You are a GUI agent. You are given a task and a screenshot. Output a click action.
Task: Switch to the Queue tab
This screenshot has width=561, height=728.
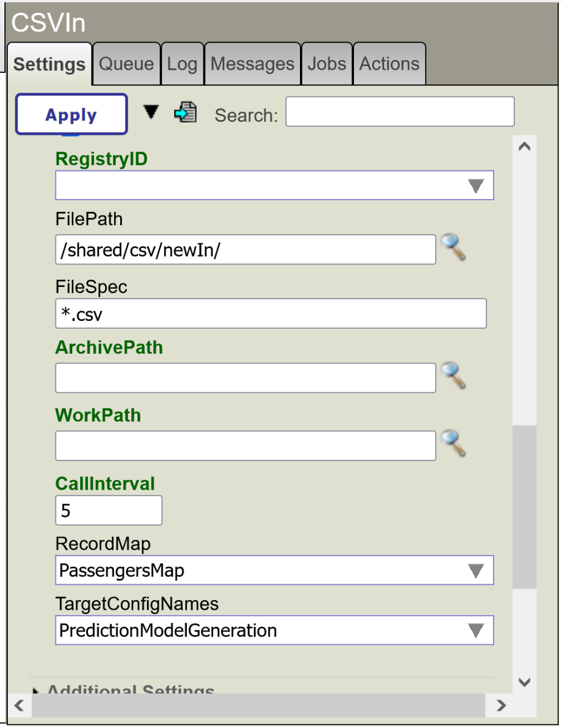point(126,64)
